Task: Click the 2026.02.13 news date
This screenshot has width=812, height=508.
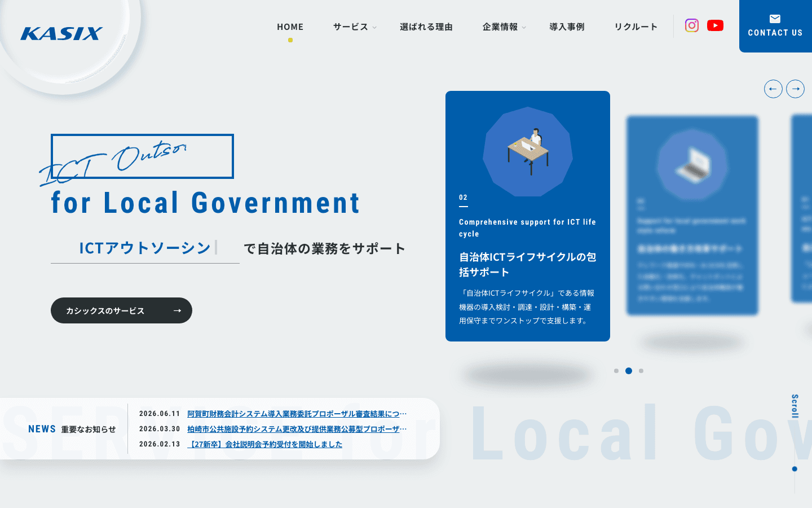Action: click(x=160, y=444)
